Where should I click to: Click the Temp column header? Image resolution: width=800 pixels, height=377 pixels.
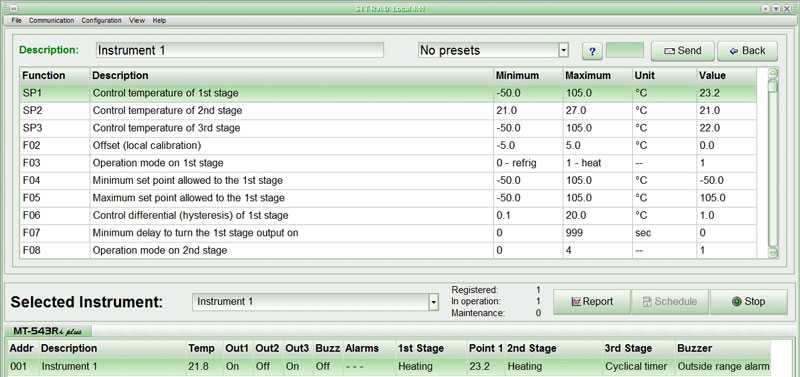(x=205, y=348)
